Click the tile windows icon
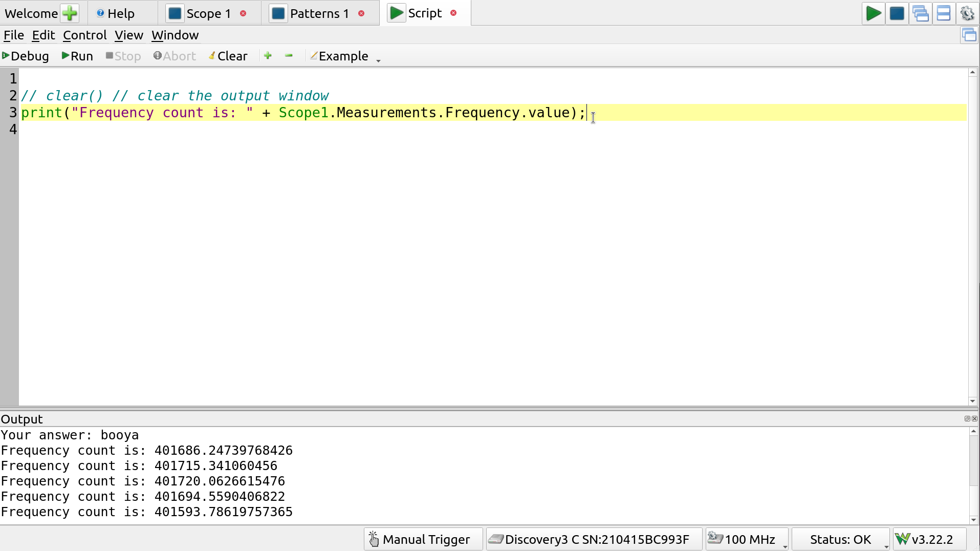 click(943, 13)
